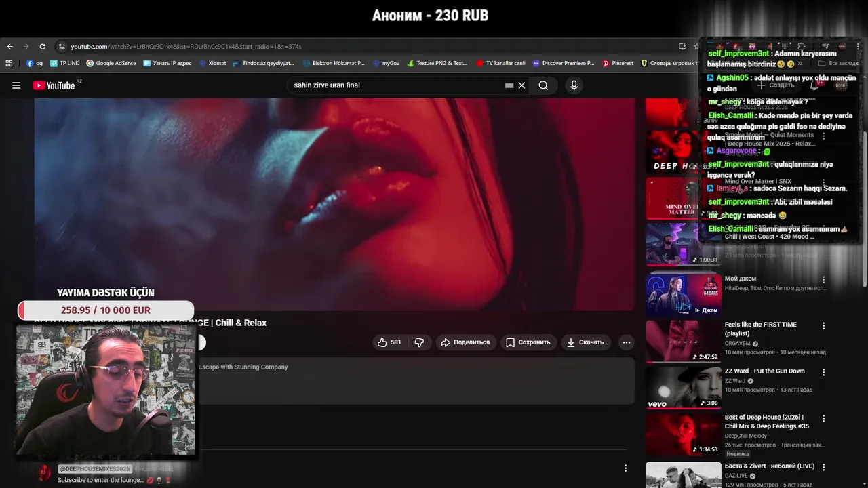The image size is (868, 488).
Task: Clear the search query with X
Action: point(521,85)
